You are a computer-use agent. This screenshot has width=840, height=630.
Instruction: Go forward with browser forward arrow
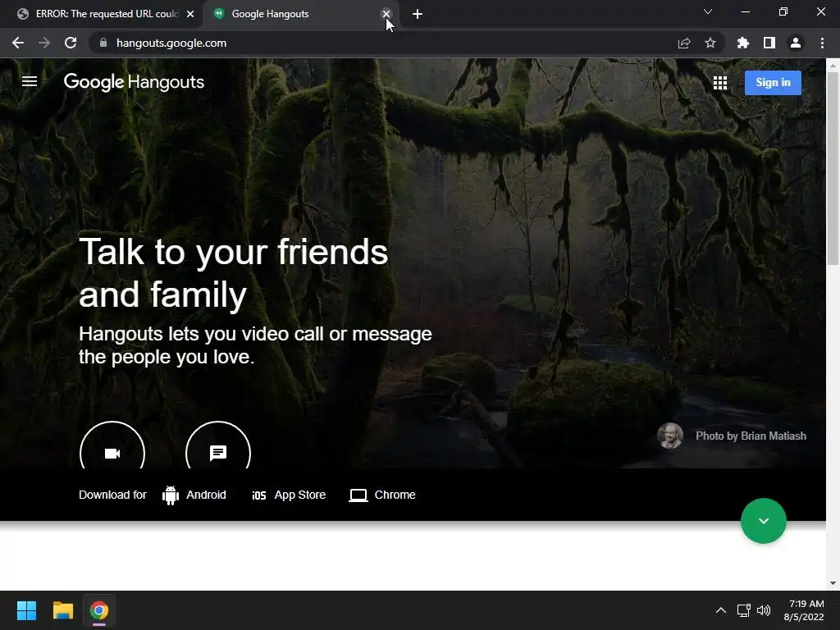point(44,43)
